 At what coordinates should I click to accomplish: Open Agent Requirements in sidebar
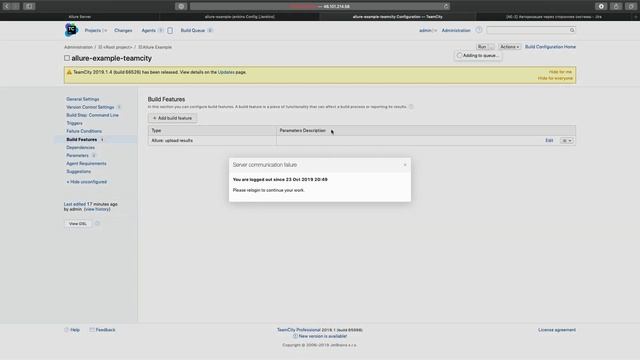coord(86,164)
